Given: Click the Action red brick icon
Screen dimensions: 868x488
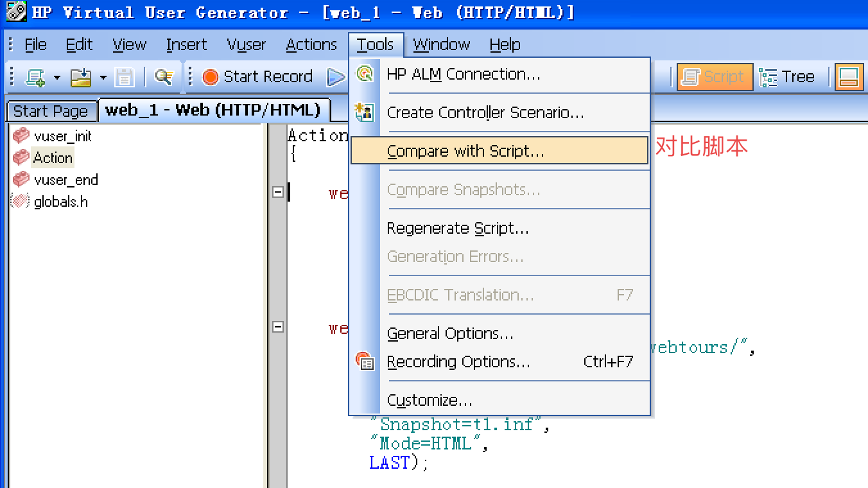Looking at the screenshot, I should [21, 157].
